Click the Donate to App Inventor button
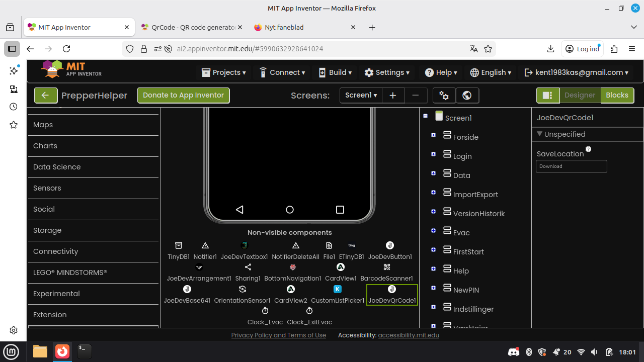The height and width of the screenshot is (362, 644). point(184,95)
